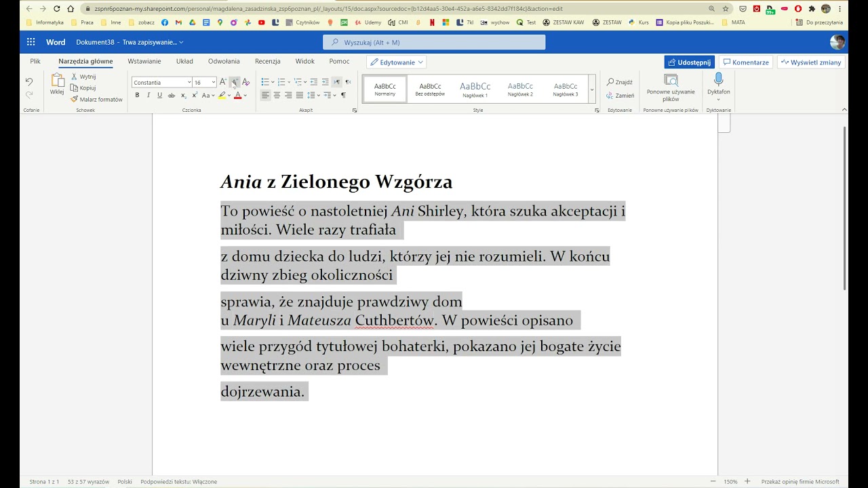Justify the paragraph text

point(299,96)
